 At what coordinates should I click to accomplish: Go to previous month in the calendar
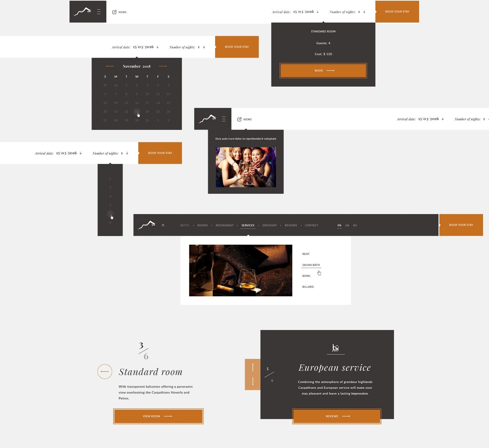point(110,66)
